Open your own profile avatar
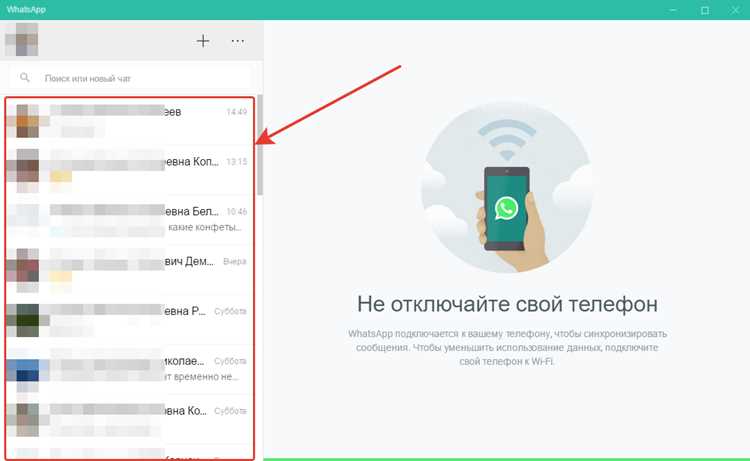The height and width of the screenshot is (461, 750). coord(22,39)
